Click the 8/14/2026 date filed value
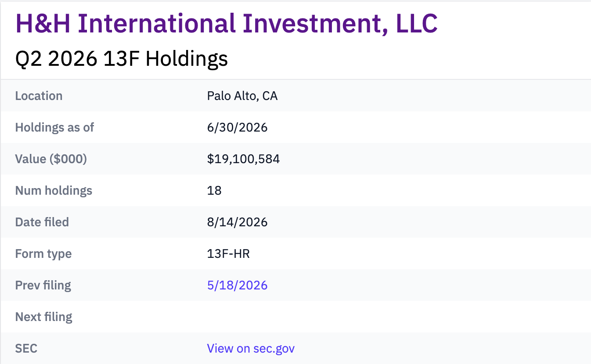Viewport: 591px width, 364px height. coord(237,222)
